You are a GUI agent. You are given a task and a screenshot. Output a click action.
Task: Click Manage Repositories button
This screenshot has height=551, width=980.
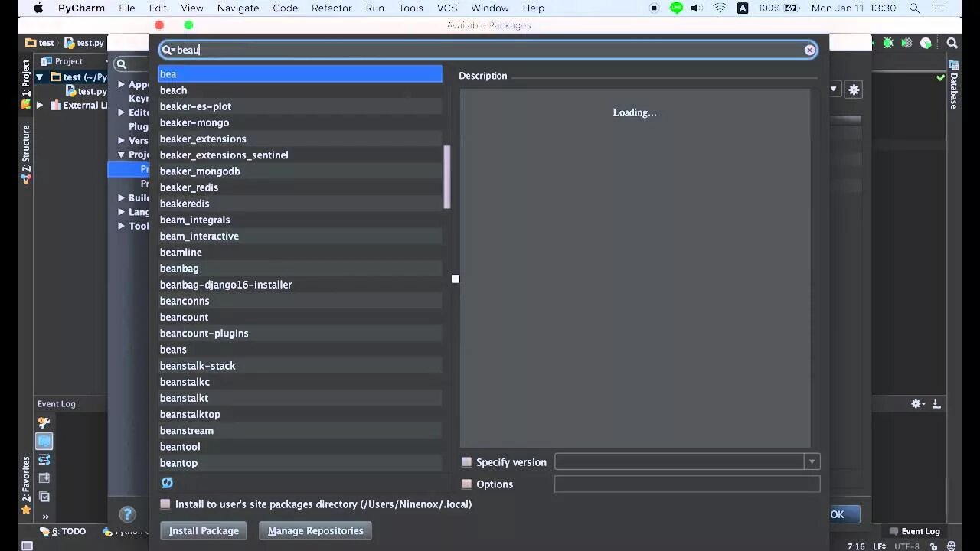pos(315,530)
